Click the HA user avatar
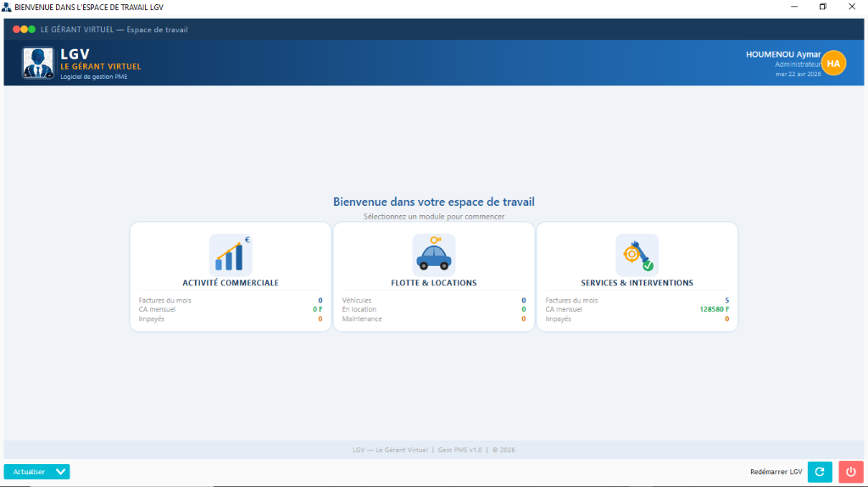The image size is (868, 487). click(x=833, y=63)
